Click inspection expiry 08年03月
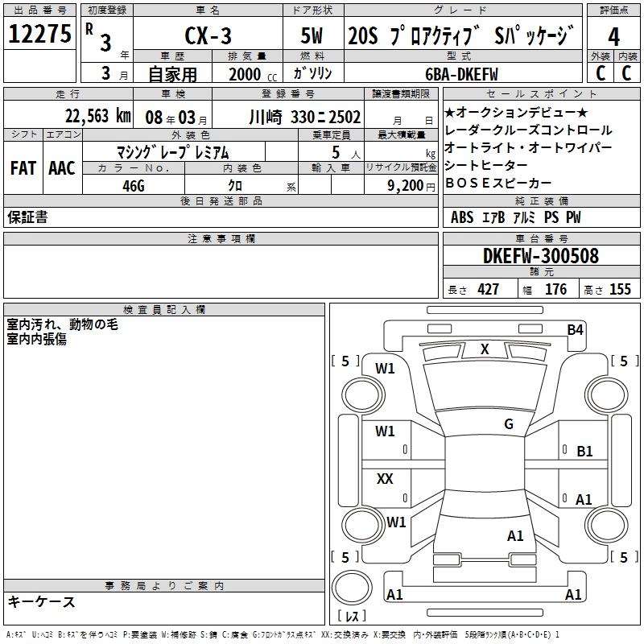Viewport: 644px width, 644px height. (176, 118)
